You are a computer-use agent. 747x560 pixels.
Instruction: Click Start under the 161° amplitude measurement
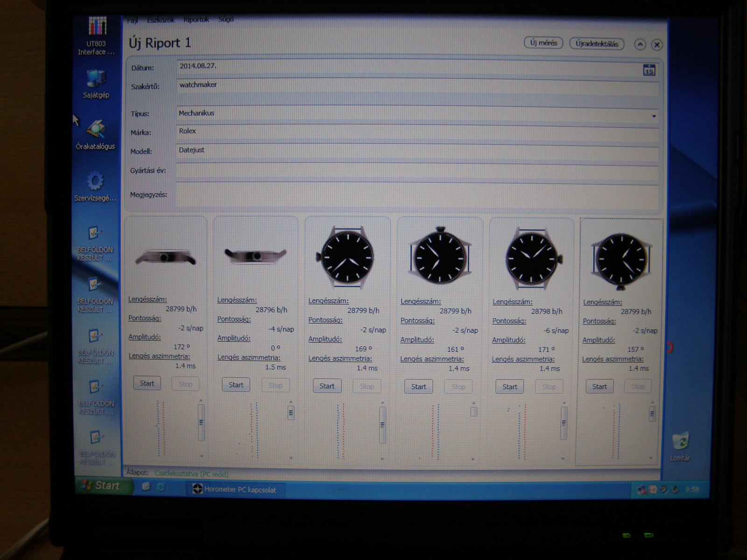[x=418, y=386]
